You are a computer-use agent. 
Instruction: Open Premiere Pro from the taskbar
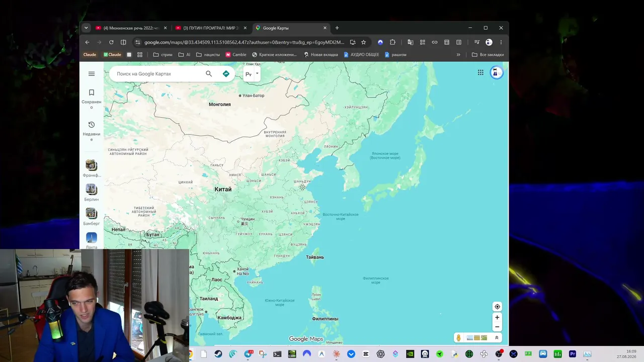click(573, 354)
